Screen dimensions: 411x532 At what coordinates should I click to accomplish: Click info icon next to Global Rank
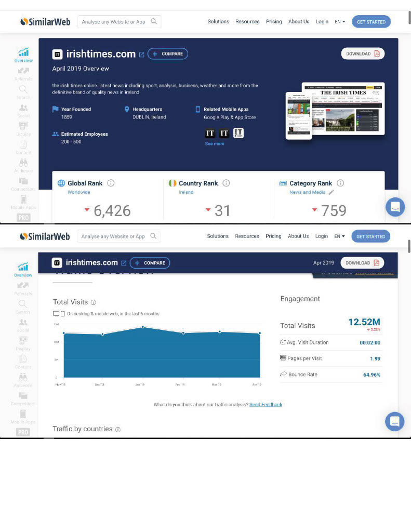point(111,183)
